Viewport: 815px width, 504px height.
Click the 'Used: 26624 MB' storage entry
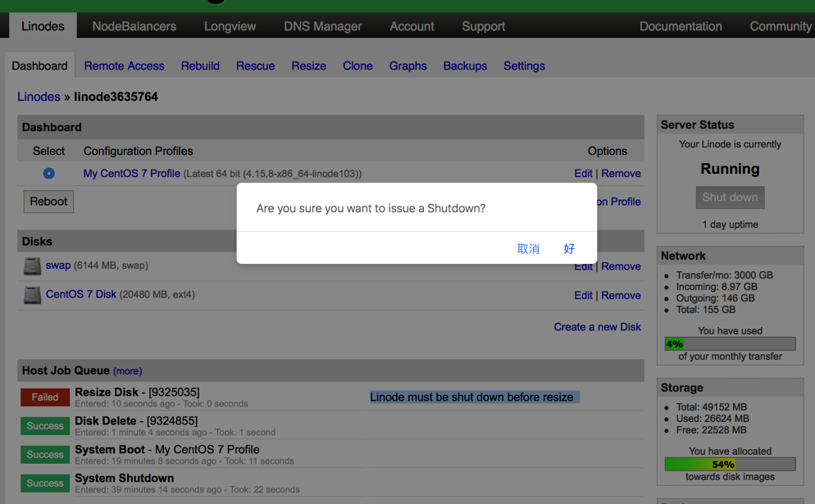pos(712,418)
